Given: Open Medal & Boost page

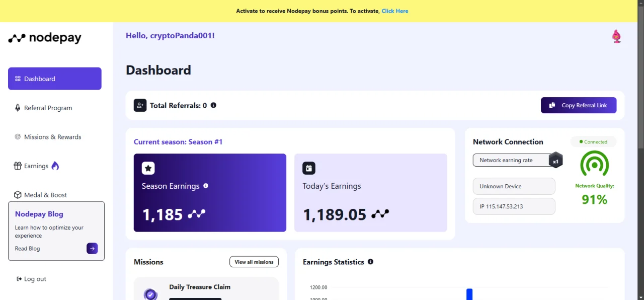Looking at the screenshot, I should tap(45, 195).
